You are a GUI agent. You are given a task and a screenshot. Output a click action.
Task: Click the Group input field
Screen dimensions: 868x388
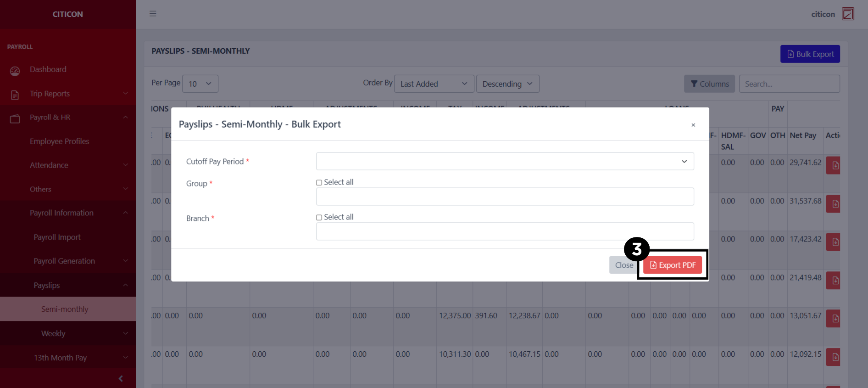pos(505,197)
